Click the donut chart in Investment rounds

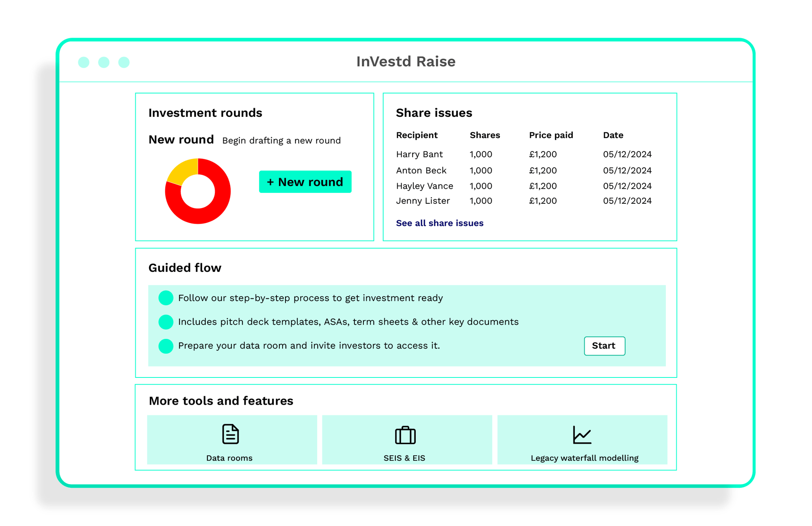point(198,191)
